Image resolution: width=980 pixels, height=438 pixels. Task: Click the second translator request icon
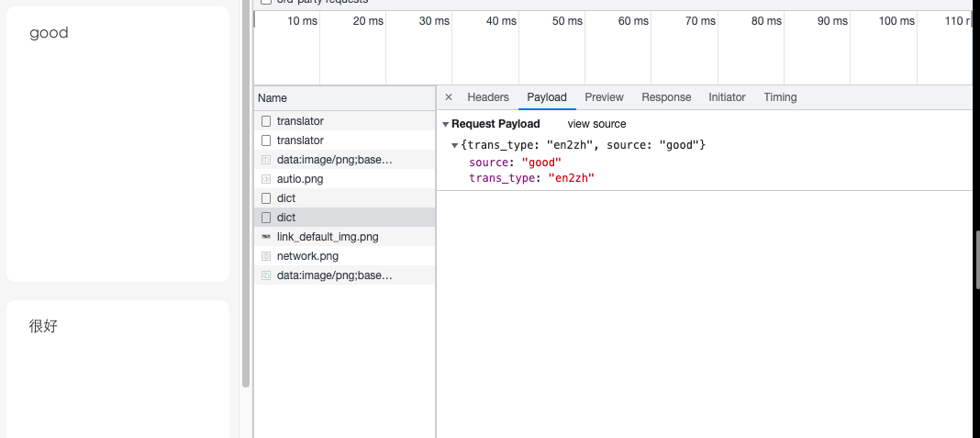[266, 140]
